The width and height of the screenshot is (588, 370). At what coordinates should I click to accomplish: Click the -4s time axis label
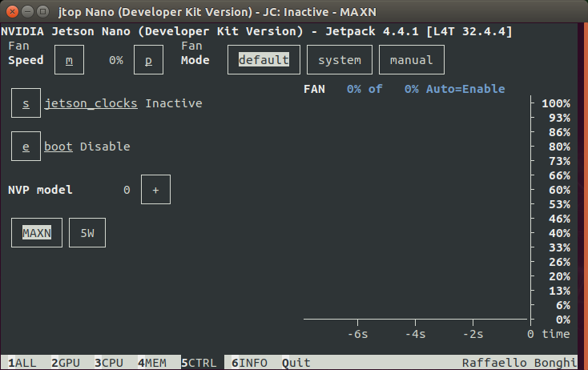415,334
